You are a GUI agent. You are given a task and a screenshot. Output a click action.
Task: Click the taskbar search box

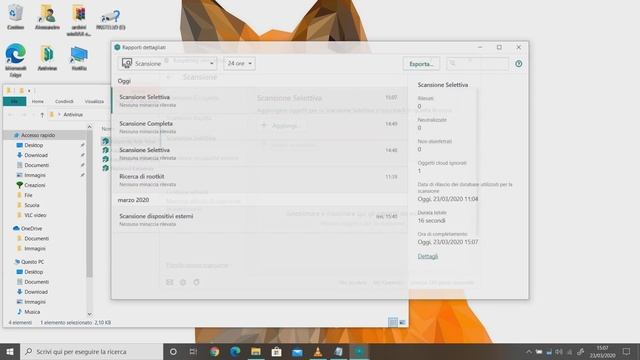pos(91,351)
